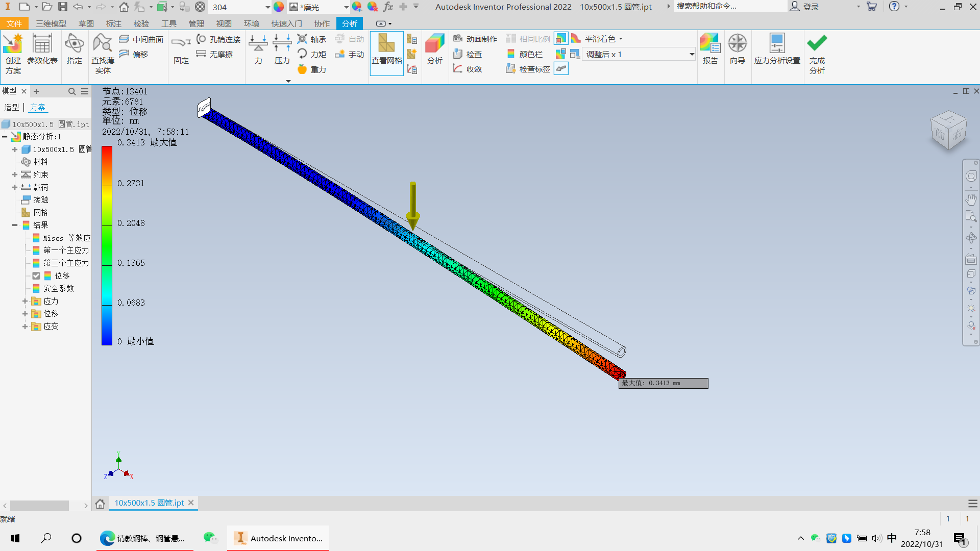Toggle 检查标签 probe labels display
The width and height of the screenshot is (980, 551).
pos(528,69)
